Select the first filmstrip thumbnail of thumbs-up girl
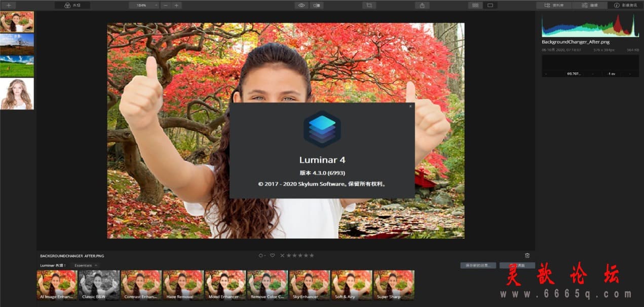This screenshot has height=307, width=644. pos(17,22)
